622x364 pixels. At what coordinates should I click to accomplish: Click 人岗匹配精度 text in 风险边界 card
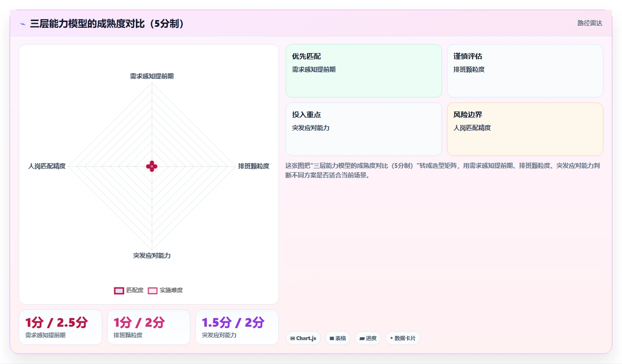pyautogui.click(x=472, y=128)
